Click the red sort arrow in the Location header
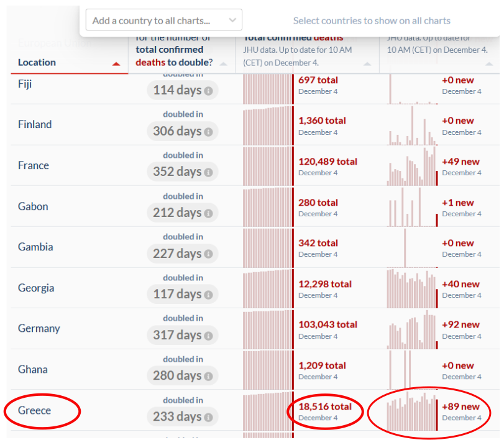The height and width of the screenshot is (445, 504). pos(116,63)
